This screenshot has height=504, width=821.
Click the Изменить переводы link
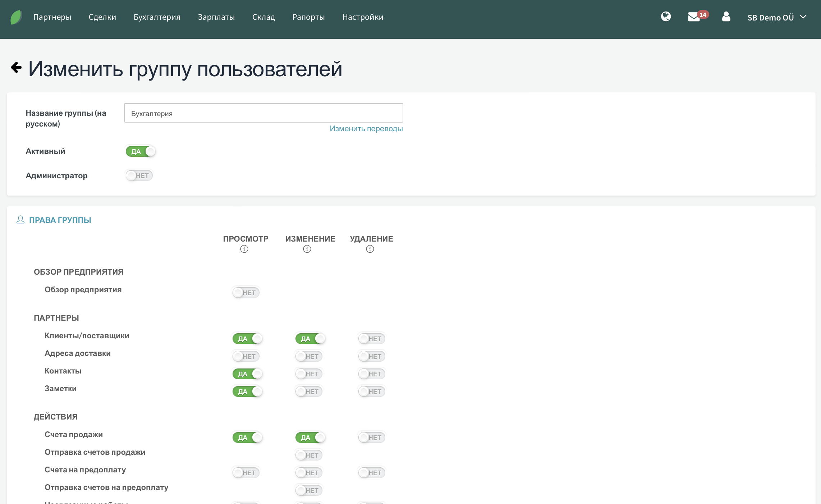coord(366,129)
